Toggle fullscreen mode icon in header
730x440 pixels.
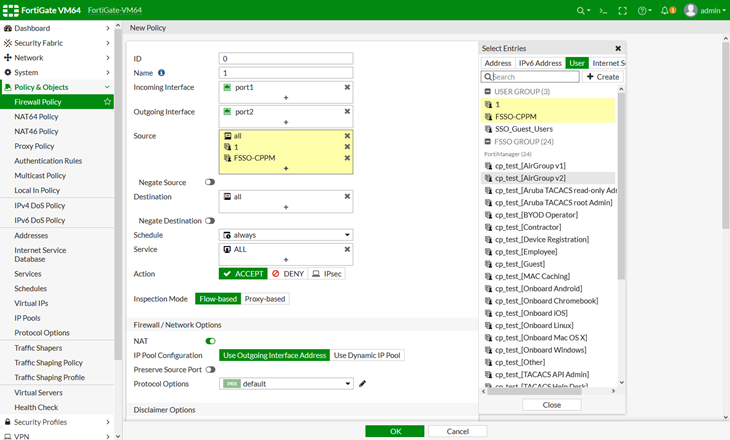pos(622,10)
